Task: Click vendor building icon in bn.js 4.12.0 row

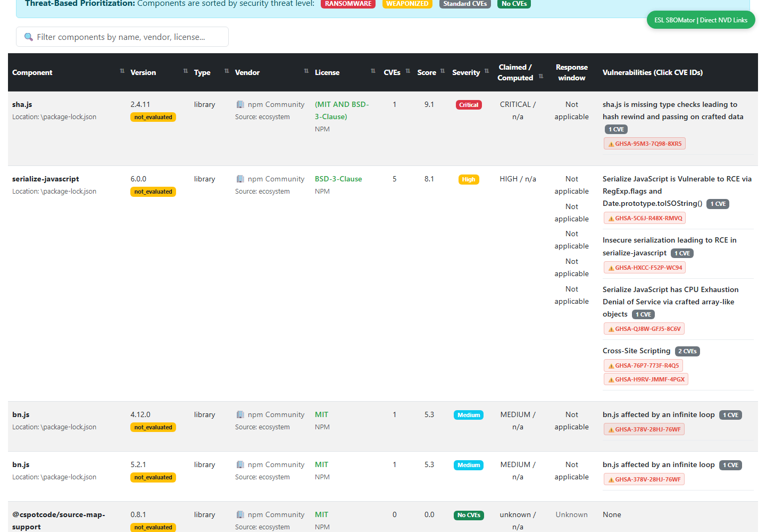Action: (x=240, y=414)
